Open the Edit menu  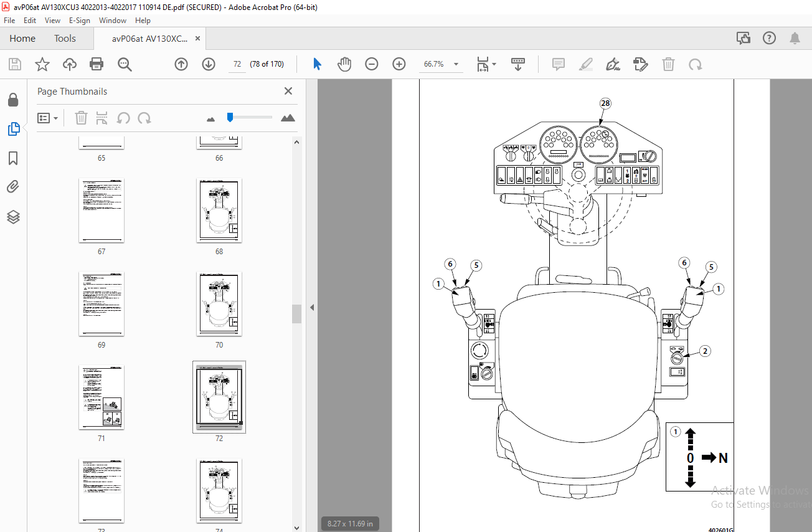pos(30,21)
